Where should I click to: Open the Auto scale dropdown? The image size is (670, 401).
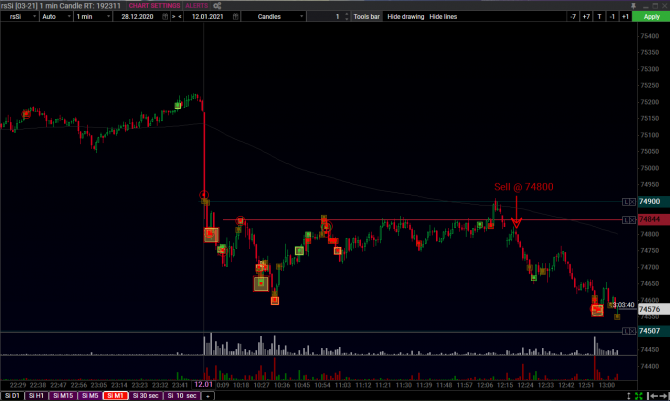[56, 17]
